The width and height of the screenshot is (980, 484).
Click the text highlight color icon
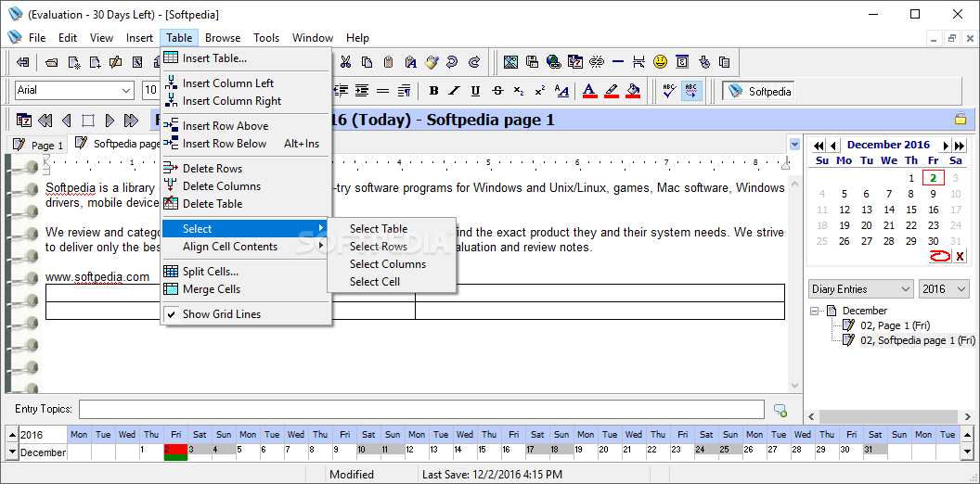pos(612,91)
